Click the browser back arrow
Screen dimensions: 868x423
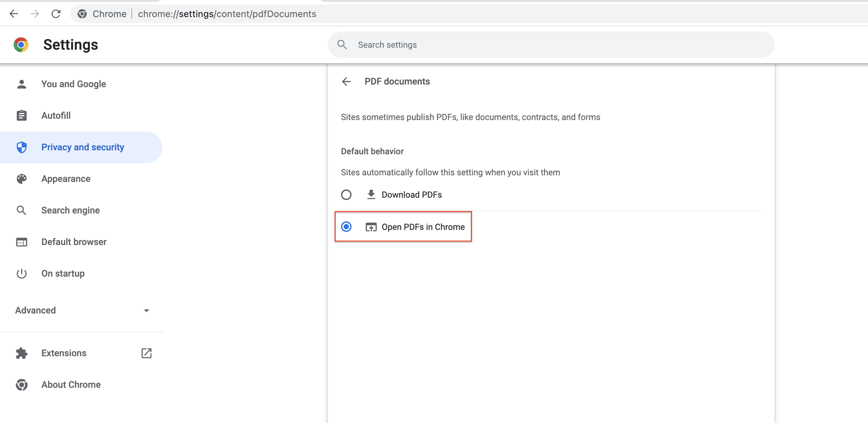click(14, 14)
